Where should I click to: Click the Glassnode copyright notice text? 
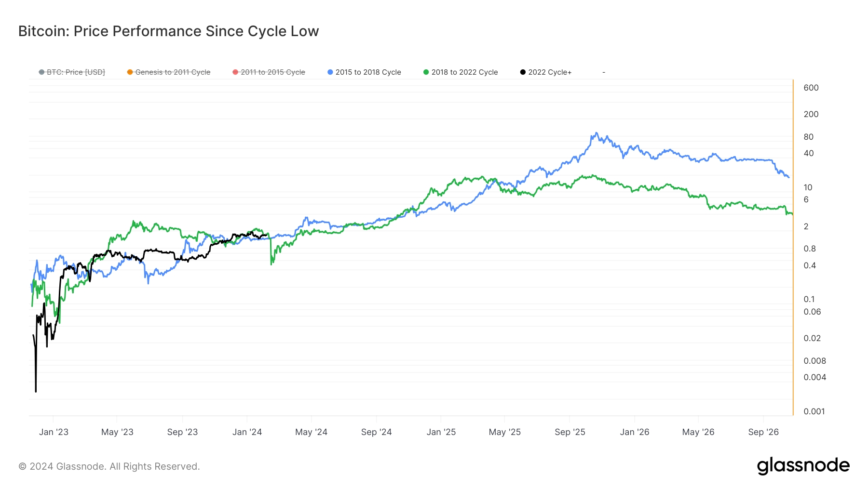[x=109, y=466]
